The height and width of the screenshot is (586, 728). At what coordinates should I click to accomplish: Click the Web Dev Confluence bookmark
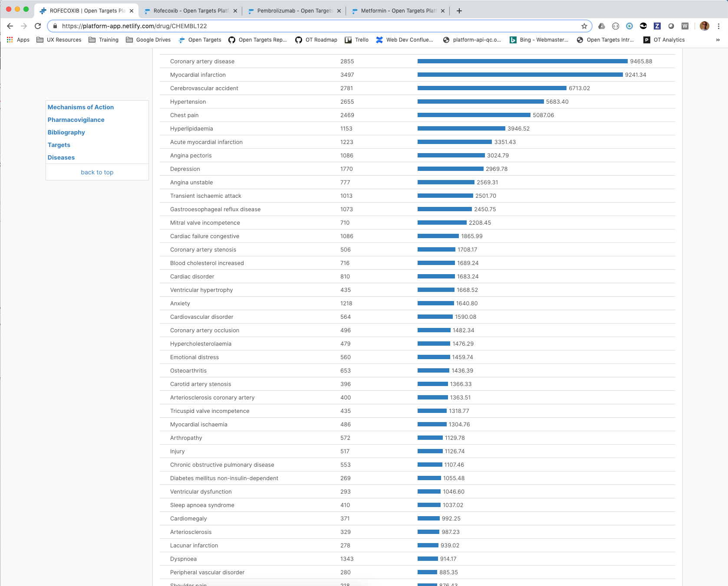coord(405,39)
